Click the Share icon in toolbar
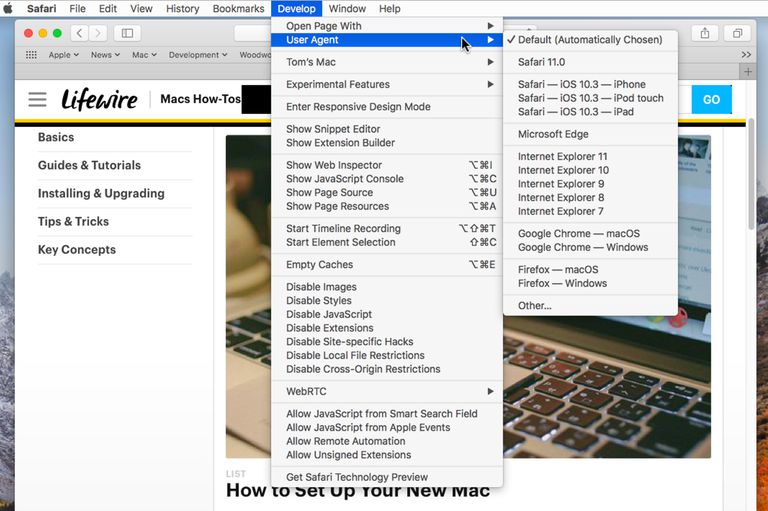The image size is (768, 511). click(705, 33)
